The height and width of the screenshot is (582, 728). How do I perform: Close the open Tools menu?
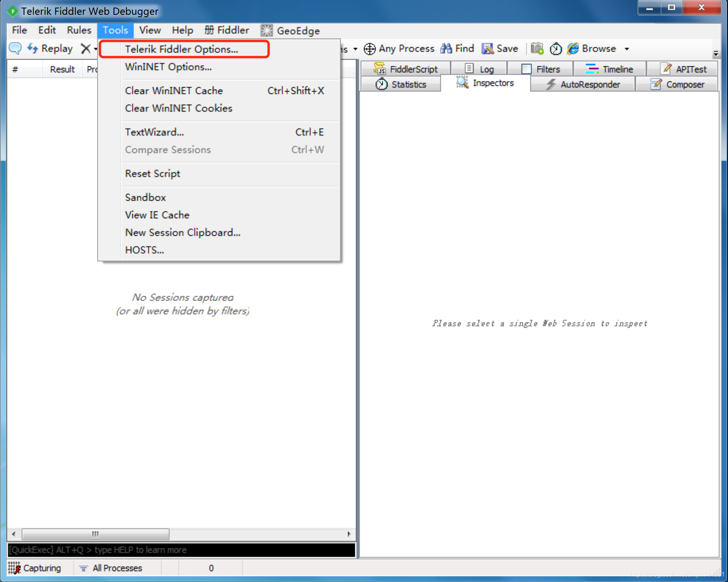(x=115, y=30)
